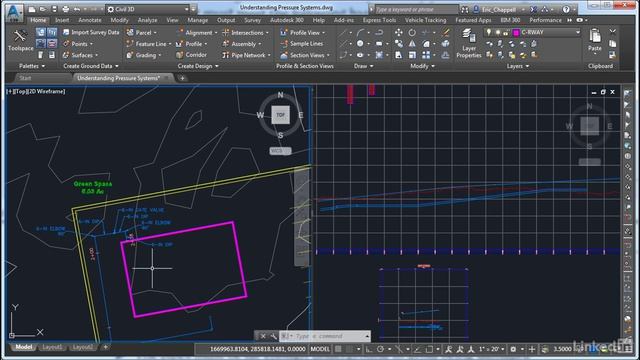
Task: Select the Array tool in Modify panel
Action: click(x=426, y=55)
